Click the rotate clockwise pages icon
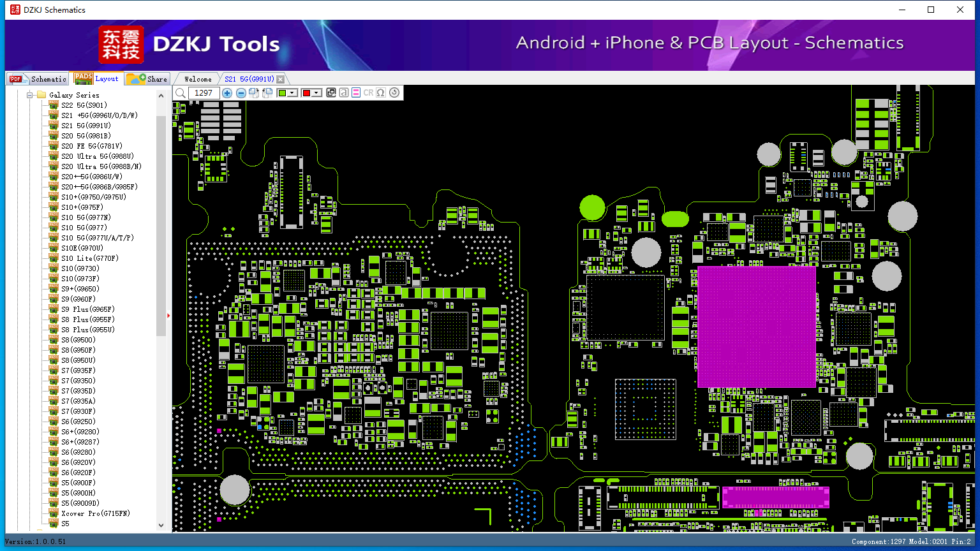Image resolution: width=980 pixels, height=551 pixels. (x=254, y=93)
